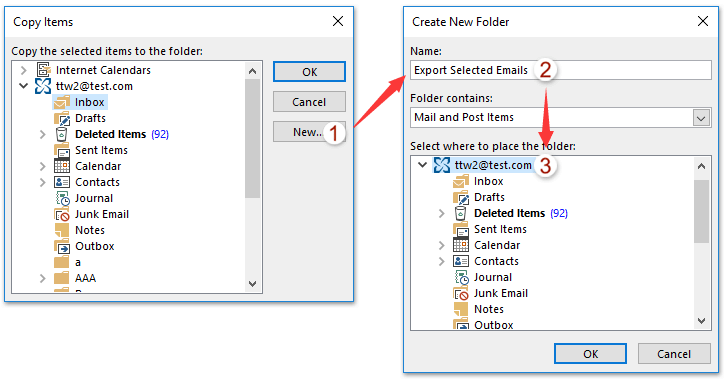Viewport: 726px width, 381px height.
Task: Click Sent Items icon in Copy Items
Action: pos(62,150)
